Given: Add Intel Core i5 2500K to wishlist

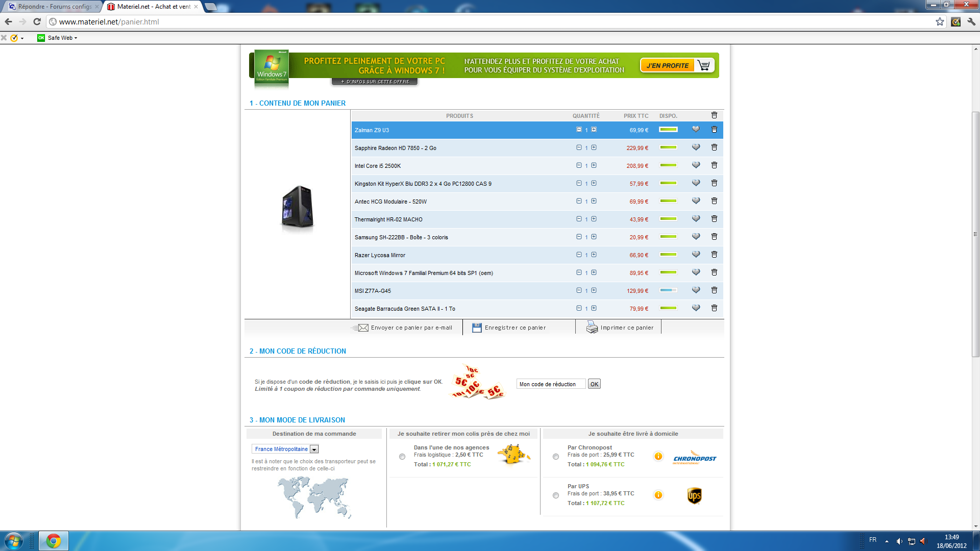Looking at the screenshot, I should [696, 165].
